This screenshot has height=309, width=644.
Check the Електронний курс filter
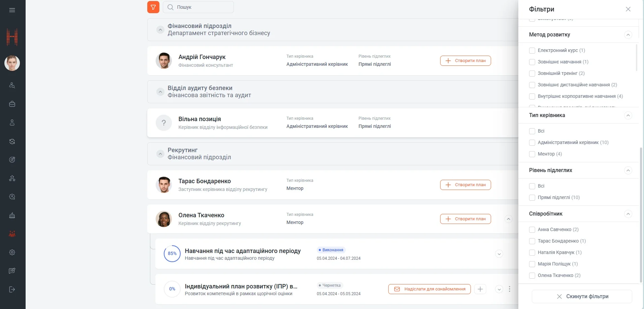pyautogui.click(x=532, y=51)
